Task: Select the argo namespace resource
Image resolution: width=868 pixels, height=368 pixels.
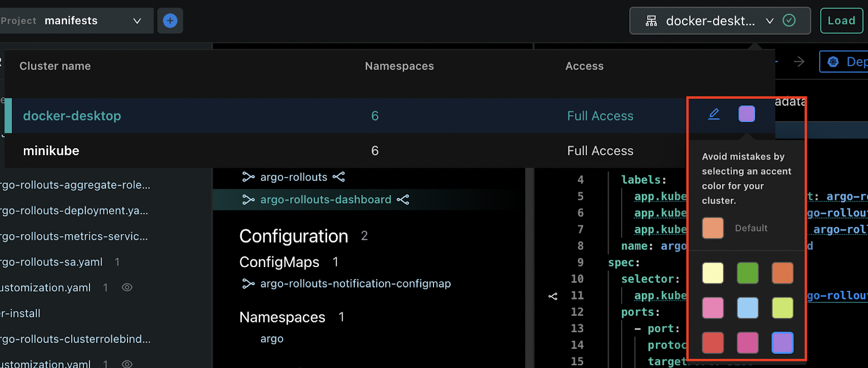Action: click(272, 339)
